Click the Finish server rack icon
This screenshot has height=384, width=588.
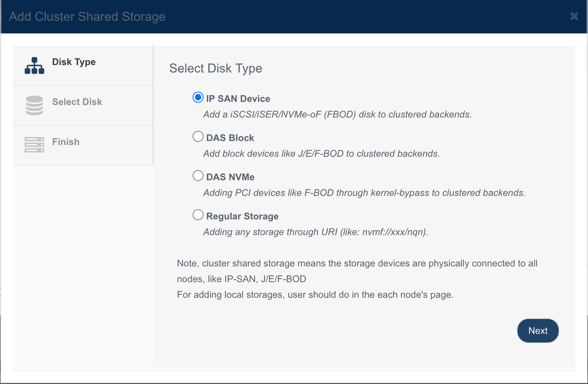point(34,145)
